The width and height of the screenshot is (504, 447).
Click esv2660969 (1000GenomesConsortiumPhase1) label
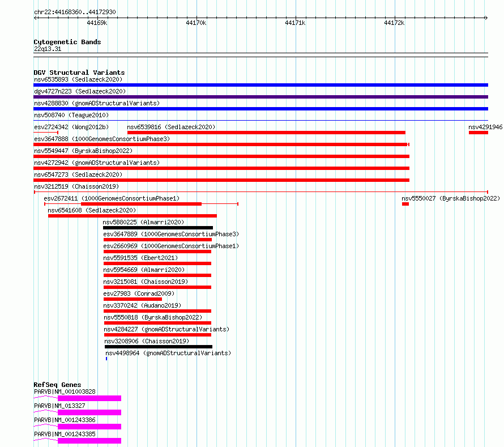171,246
